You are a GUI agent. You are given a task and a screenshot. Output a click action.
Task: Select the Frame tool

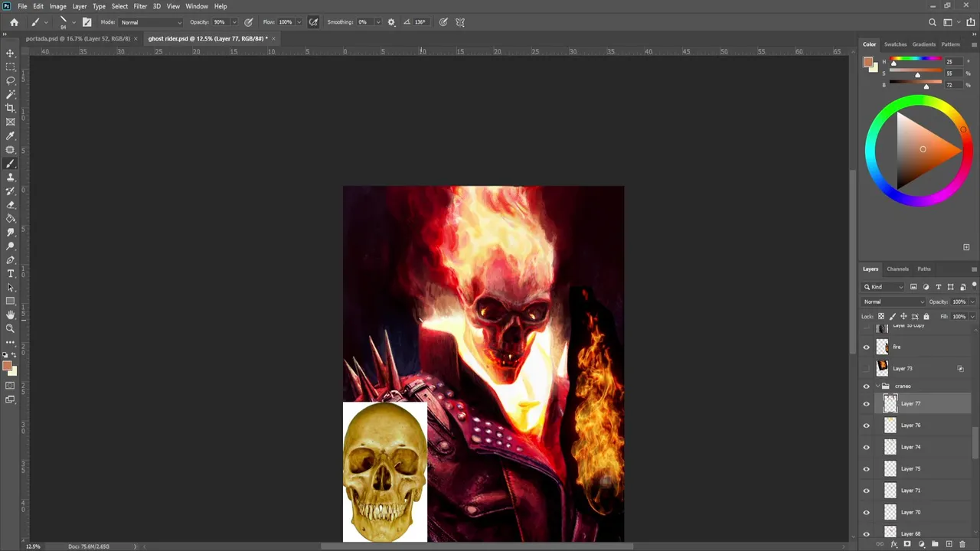tap(11, 122)
